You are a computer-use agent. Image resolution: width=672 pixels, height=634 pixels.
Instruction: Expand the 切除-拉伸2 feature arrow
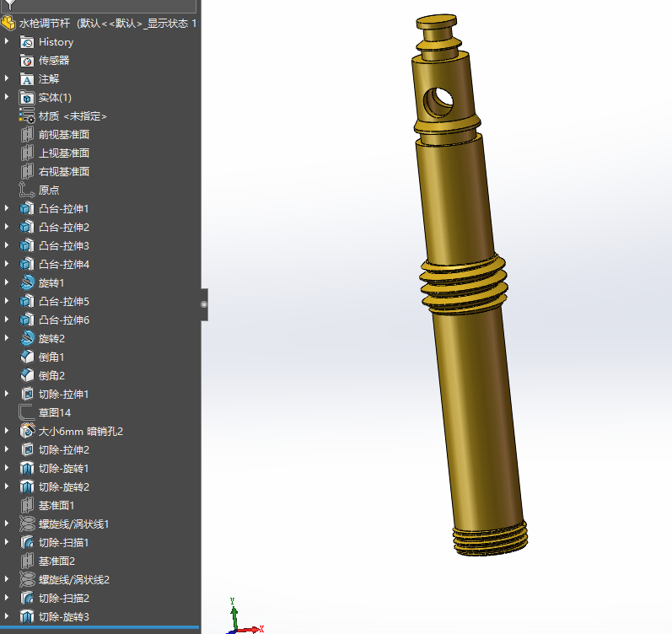pyautogui.click(x=7, y=449)
